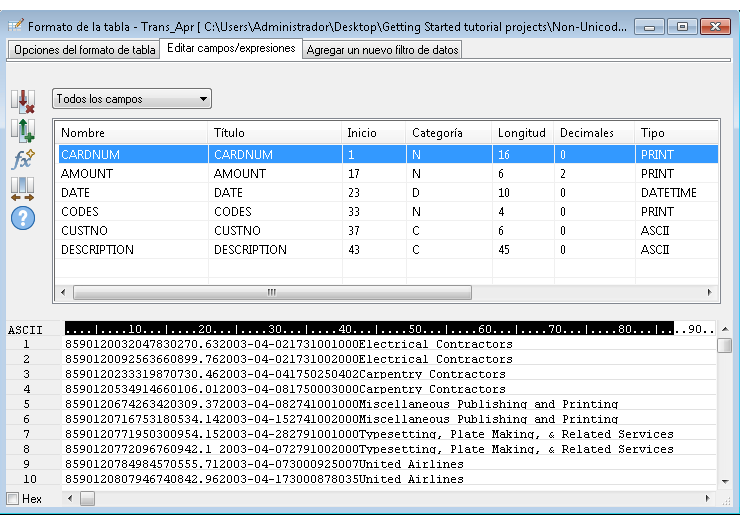Image resolution: width=740 pixels, height=515 pixels.
Task: Click the field list horizontal scrollbar thumb
Action: click(x=270, y=292)
